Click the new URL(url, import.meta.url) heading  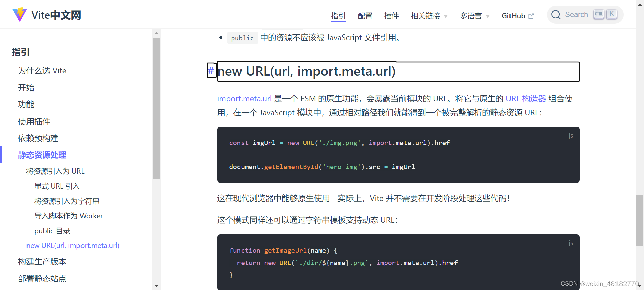(x=307, y=71)
